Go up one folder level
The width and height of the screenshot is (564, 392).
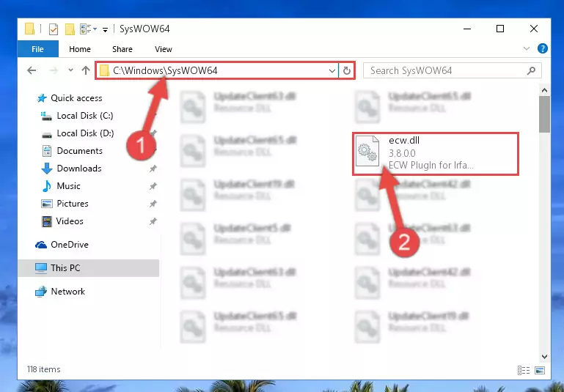pos(86,70)
